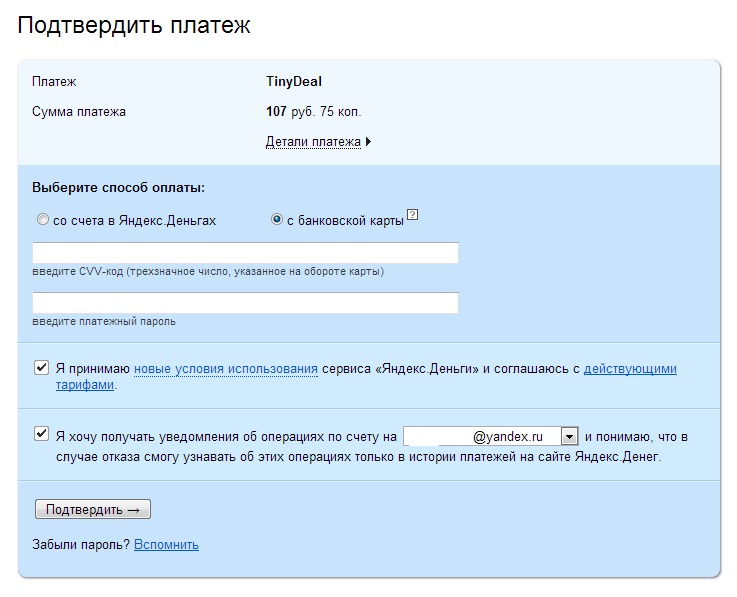This screenshot has height=597, width=737.
Task: Select the со счета в Яндекс.Деньгах radio button
Action: (x=42, y=220)
